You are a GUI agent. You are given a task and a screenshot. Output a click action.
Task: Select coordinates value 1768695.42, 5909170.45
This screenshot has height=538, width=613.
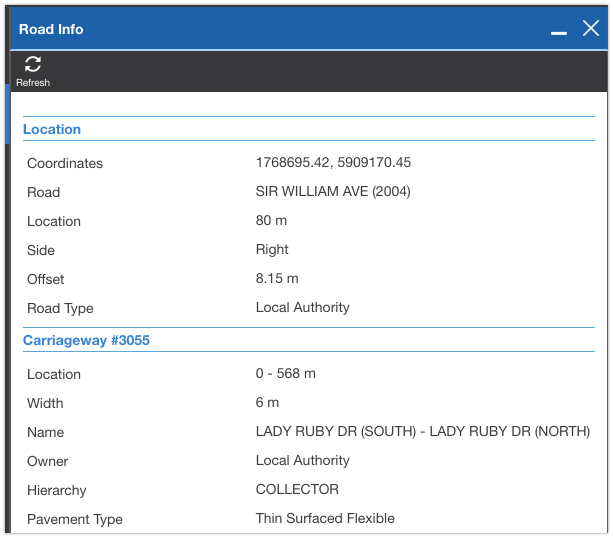pyautogui.click(x=333, y=162)
